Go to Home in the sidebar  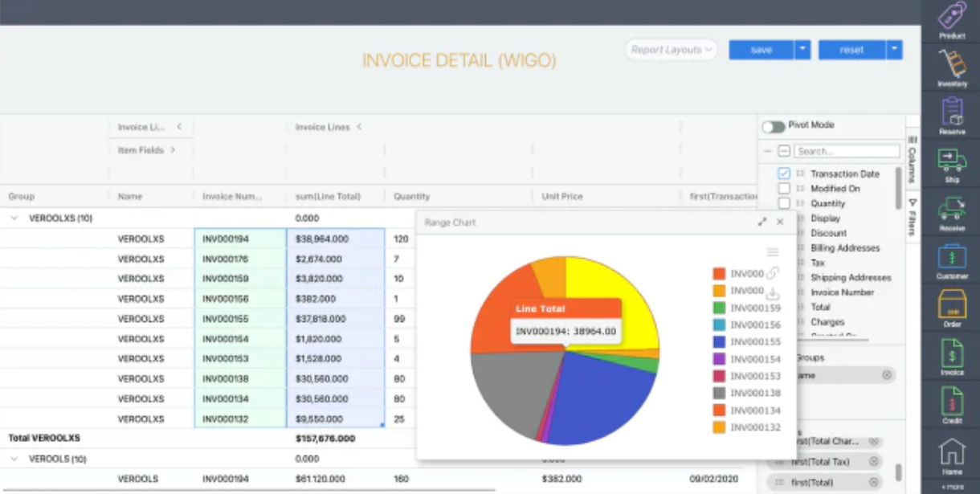(x=952, y=456)
